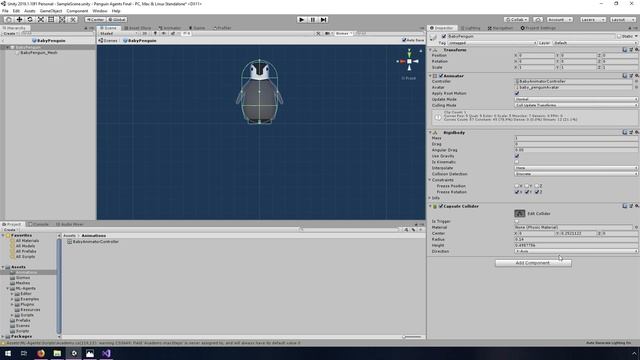Toggle Is Trigger checkbox

click(517, 221)
